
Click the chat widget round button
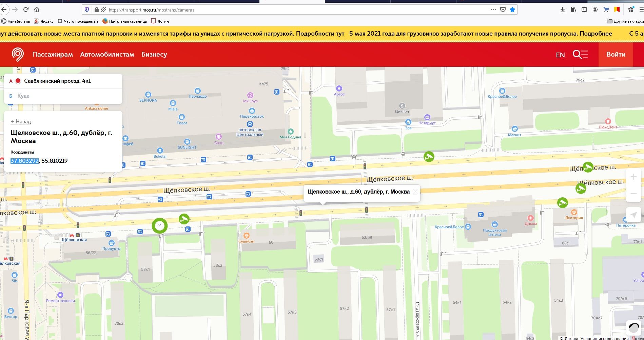tap(633, 328)
